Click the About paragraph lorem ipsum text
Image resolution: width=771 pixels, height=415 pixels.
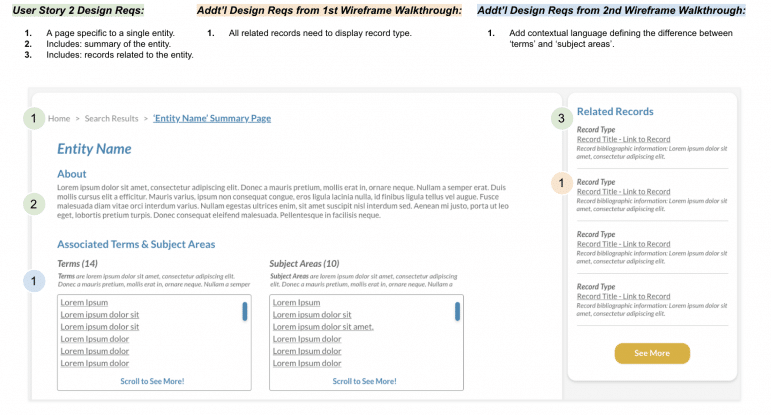(283, 201)
